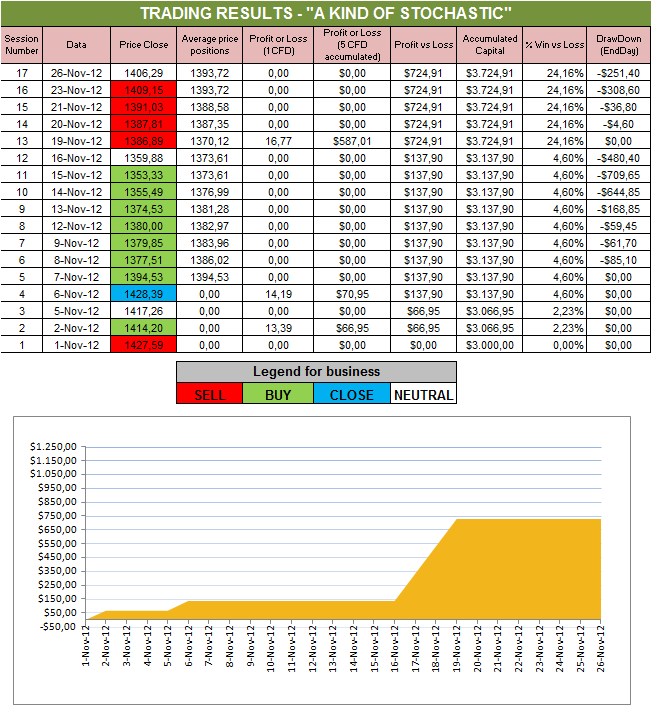Click the title 'TRADING RESULTS - A KIND OF STOCHASTIC'
This screenshot has height=719, width=669.
(x=326, y=13)
